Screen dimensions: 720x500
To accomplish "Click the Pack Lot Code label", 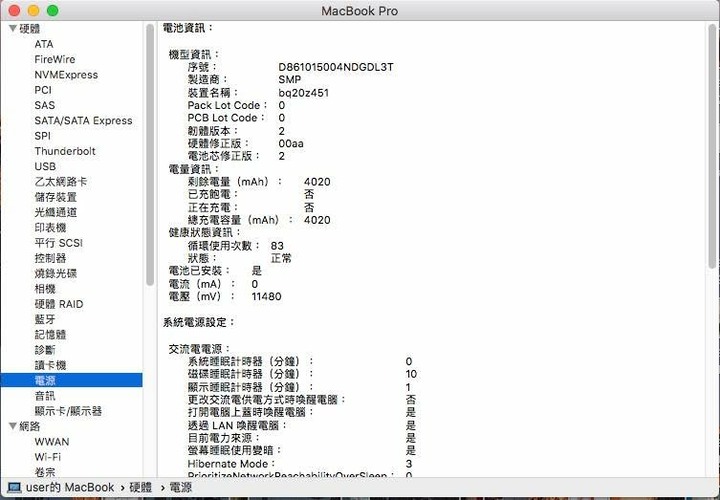I will click(227, 105).
